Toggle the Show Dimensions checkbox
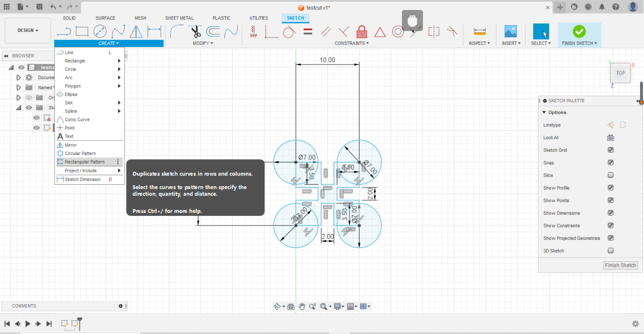Image resolution: width=644 pixels, height=334 pixels. point(610,213)
